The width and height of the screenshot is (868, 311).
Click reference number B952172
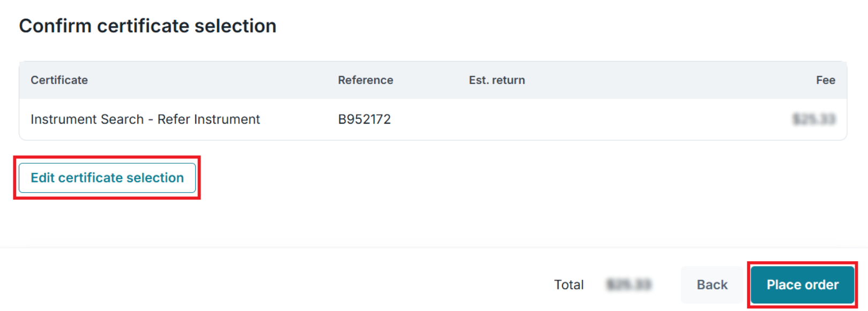point(364,119)
